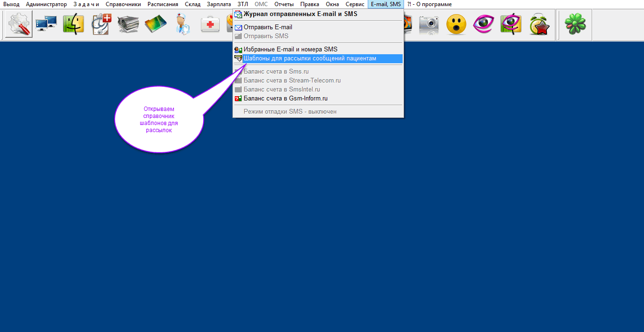Select 'Избранные E-mail и номера SMS'
The height and width of the screenshot is (332, 644).
point(290,50)
